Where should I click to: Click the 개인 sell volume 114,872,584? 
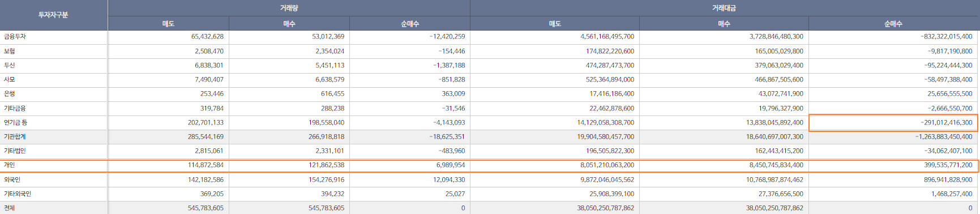tap(206, 165)
